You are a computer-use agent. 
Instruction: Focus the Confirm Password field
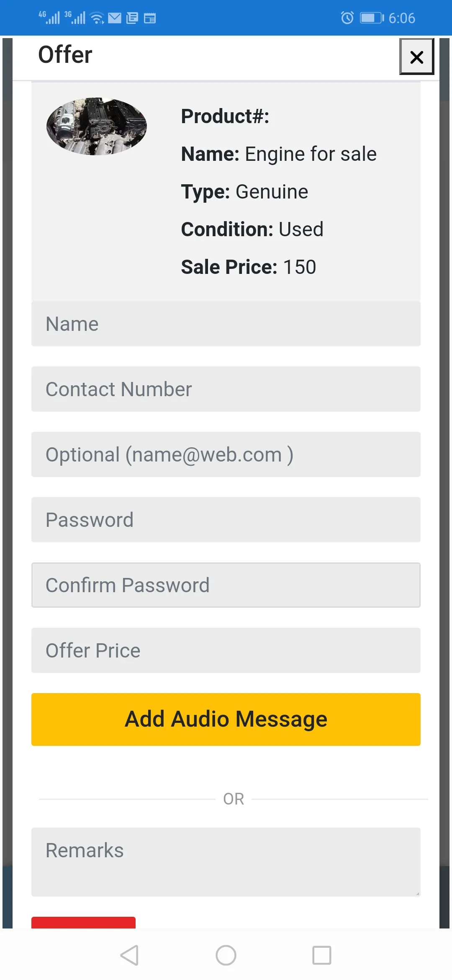pyautogui.click(x=226, y=585)
